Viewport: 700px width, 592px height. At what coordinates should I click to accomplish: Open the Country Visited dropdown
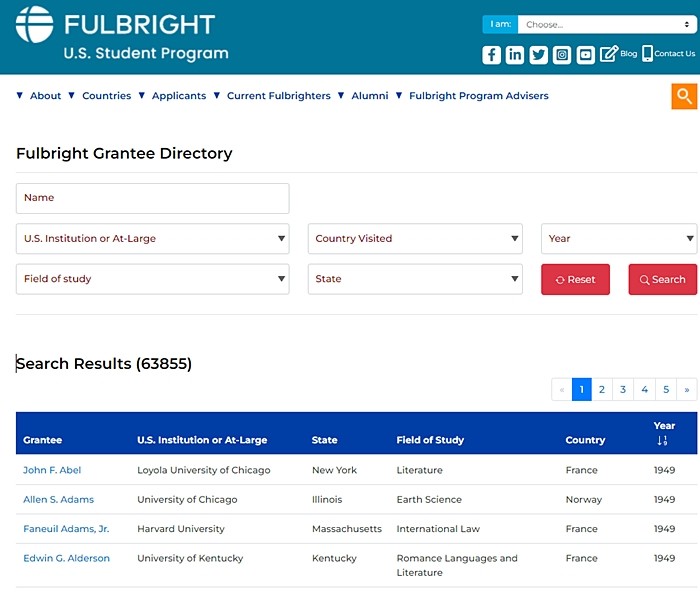click(415, 238)
